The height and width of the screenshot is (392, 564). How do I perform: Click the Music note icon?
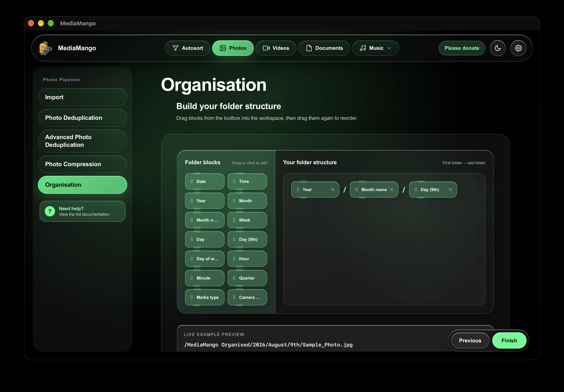[363, 48]
